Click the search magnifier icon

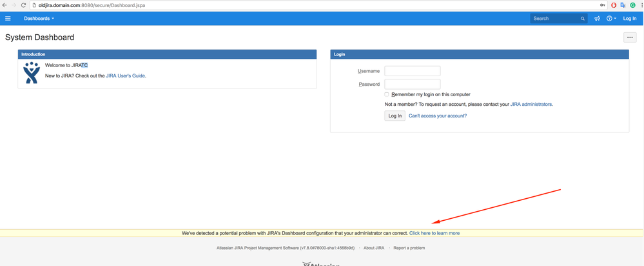582,19
